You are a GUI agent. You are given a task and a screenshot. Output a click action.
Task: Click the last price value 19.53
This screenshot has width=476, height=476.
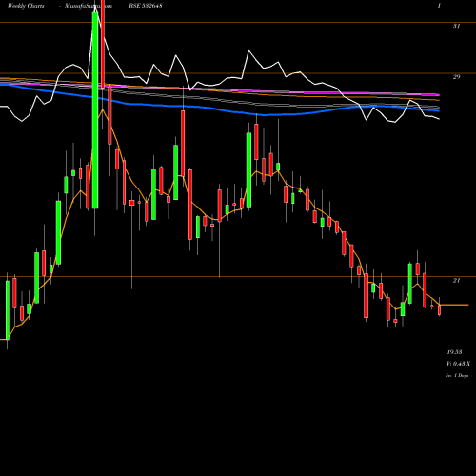click(454, 352)
